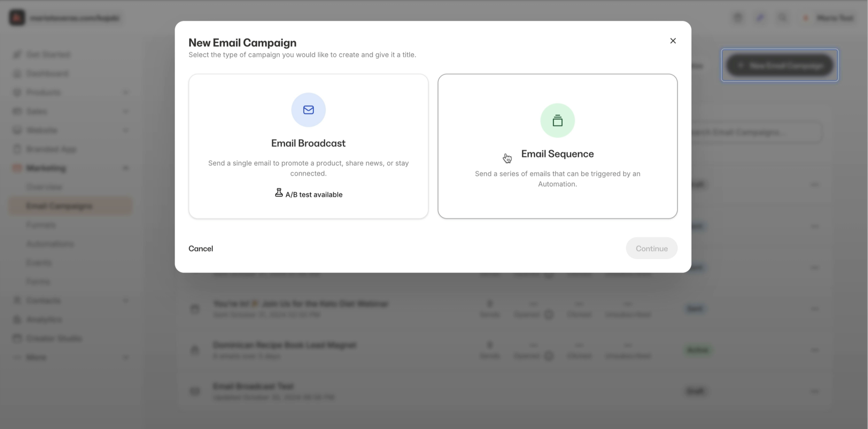Click the Analytics sidebar icon
868x429 pixels.
(x=17, y=319)
